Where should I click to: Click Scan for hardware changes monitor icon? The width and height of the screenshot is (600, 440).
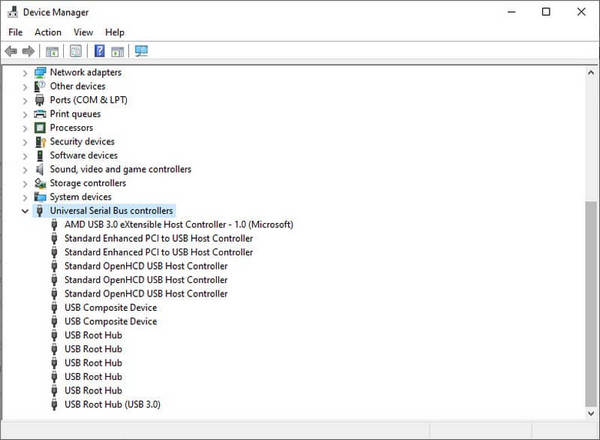(141, 51)
